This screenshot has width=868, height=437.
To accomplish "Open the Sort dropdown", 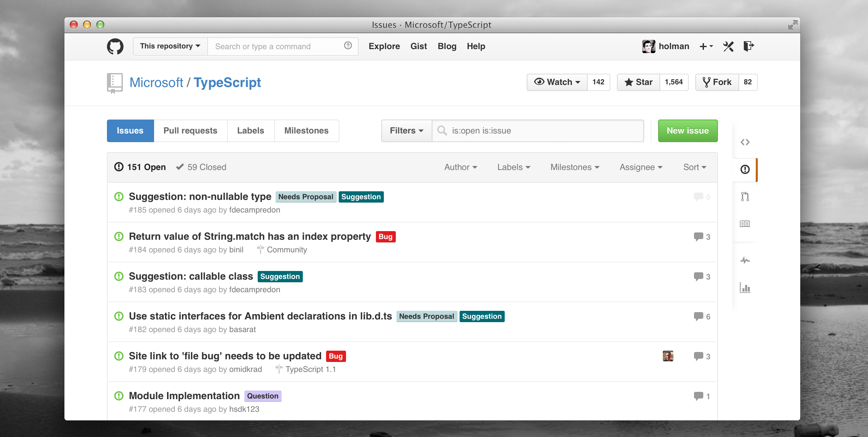I will tap(694, 167).
